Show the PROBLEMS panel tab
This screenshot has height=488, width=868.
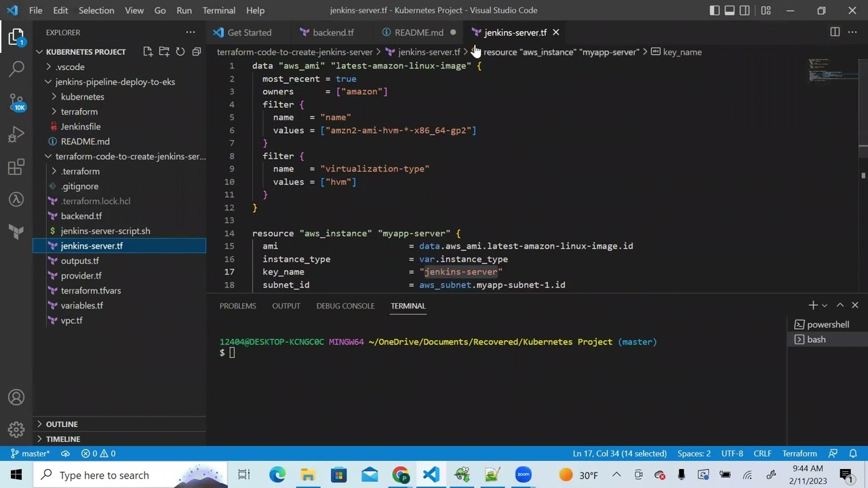pos(238,306)
